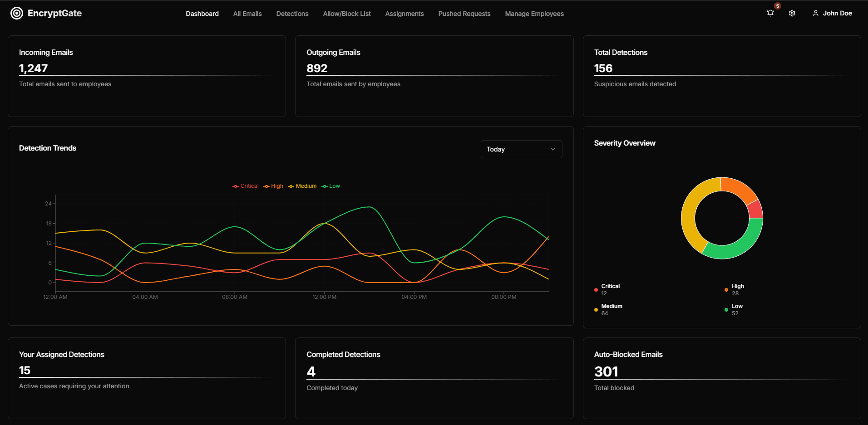Go to the Dashboard tab

click(x=202, y=14)
